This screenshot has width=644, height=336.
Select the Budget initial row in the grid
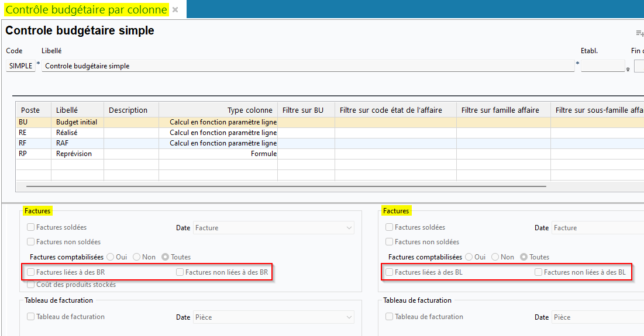point(77,122)
